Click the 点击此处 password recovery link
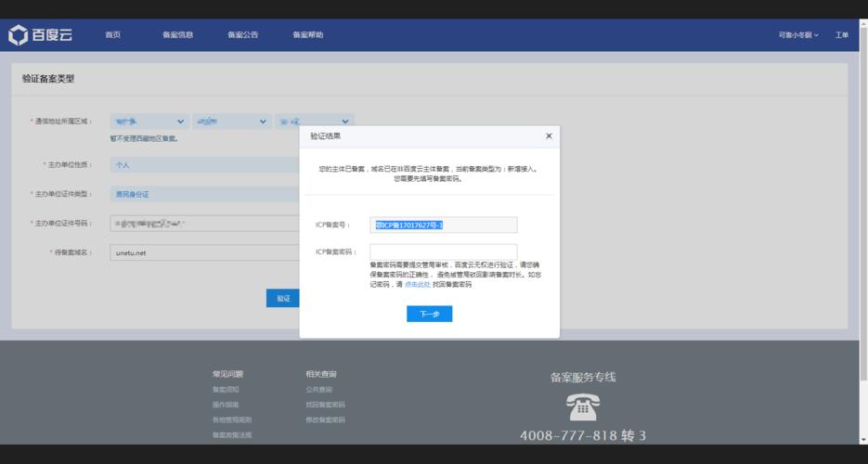This screenshot has height=464, width=868. 418,285
